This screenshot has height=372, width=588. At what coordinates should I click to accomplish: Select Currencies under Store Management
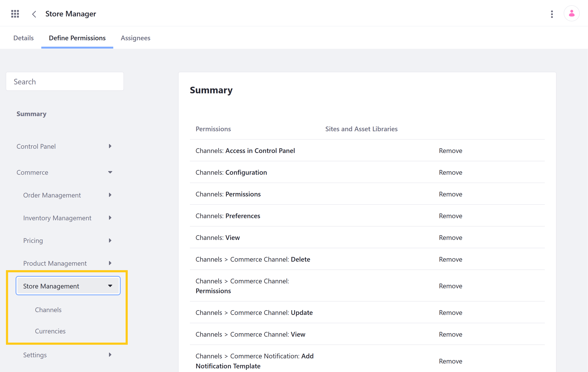(50, 331)
